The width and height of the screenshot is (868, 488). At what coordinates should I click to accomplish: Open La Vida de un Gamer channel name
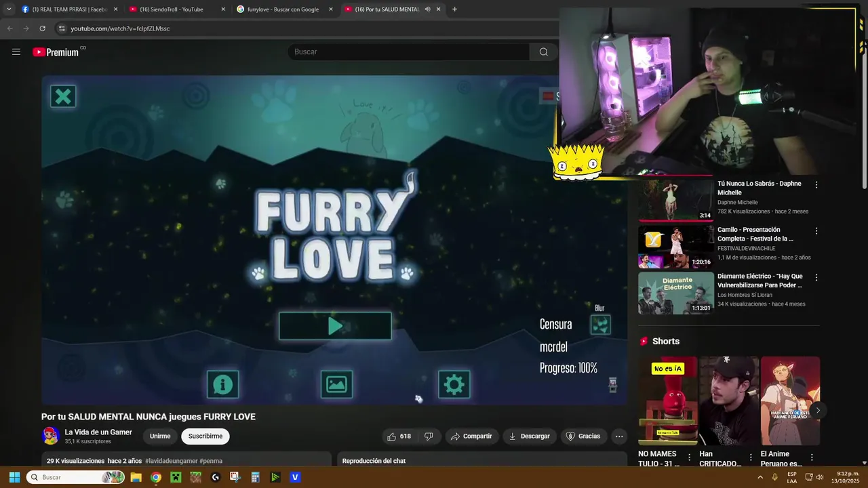coord(98,432)
